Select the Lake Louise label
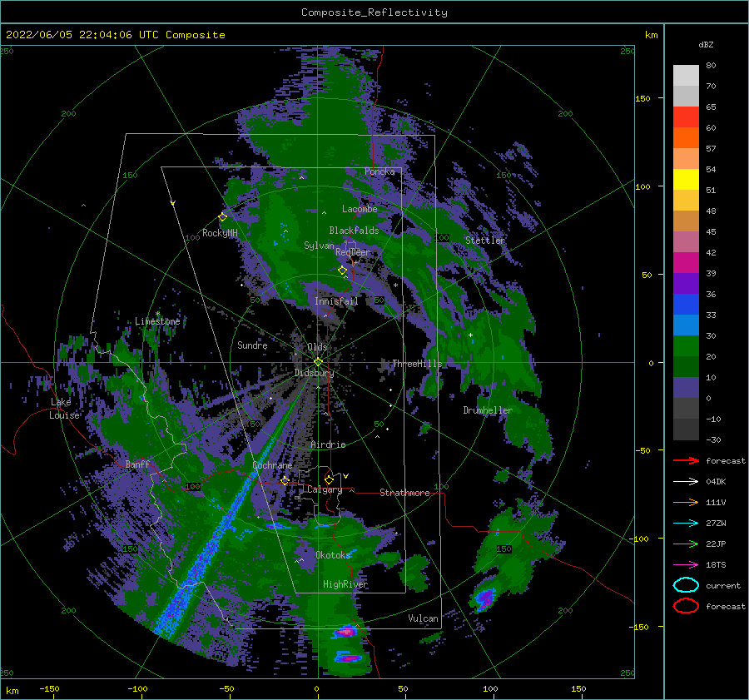This screenshot has width=749, height=700. (x=64, y=409)
